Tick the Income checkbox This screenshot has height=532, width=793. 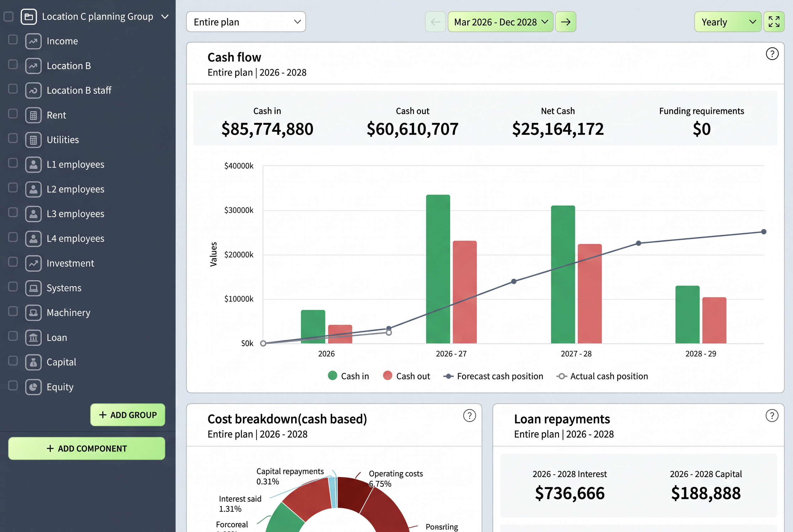[x=13, y=40]
